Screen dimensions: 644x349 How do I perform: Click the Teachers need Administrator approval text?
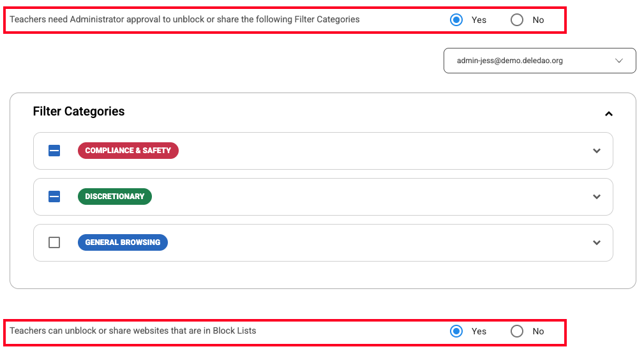[x=184, y=20]
